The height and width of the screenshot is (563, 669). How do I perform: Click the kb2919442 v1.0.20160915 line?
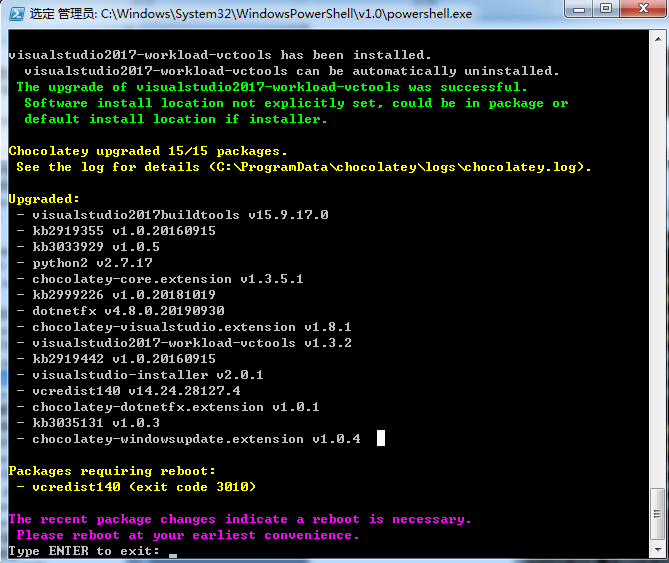(116, 359)
